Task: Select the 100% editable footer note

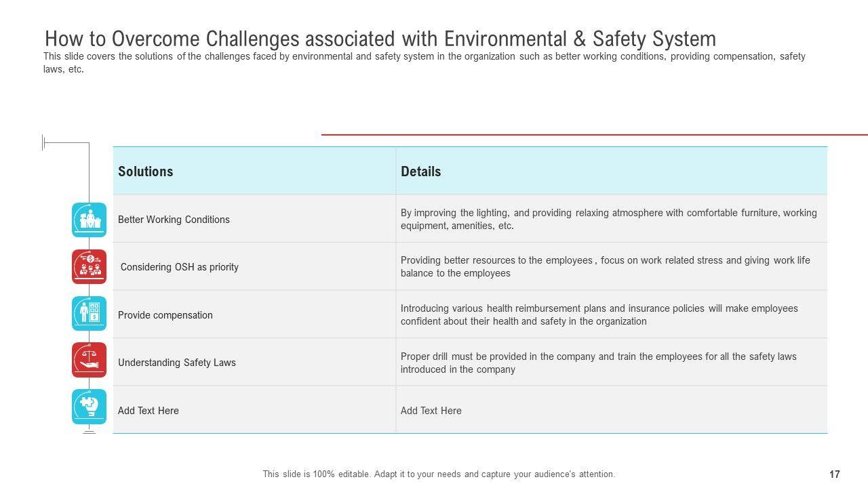Action: coord(439,474)
